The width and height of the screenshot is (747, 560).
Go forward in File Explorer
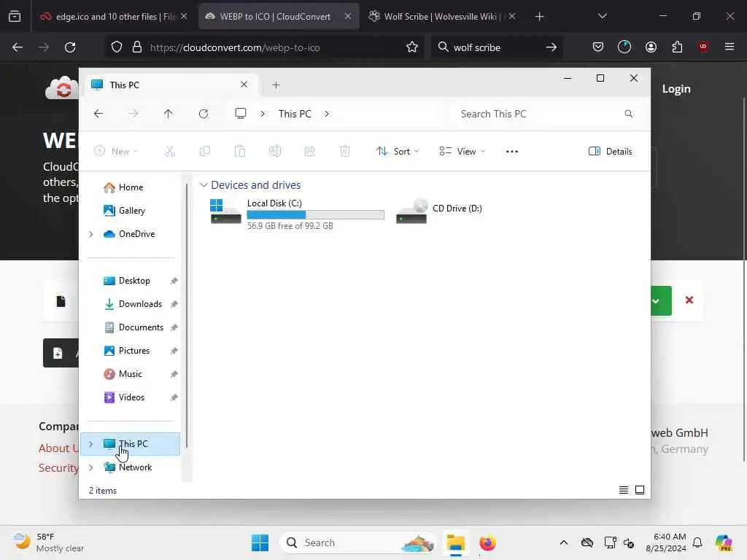133,114
